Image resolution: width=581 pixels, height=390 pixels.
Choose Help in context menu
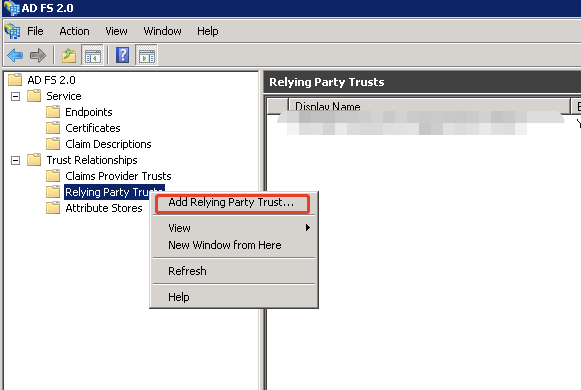click(x=234, y=297)
